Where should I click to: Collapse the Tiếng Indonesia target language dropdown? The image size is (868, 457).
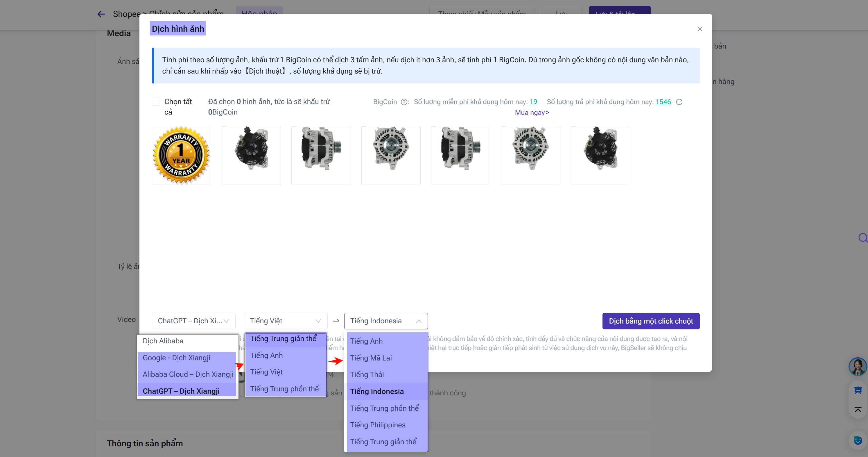click(x=385, y=321)
